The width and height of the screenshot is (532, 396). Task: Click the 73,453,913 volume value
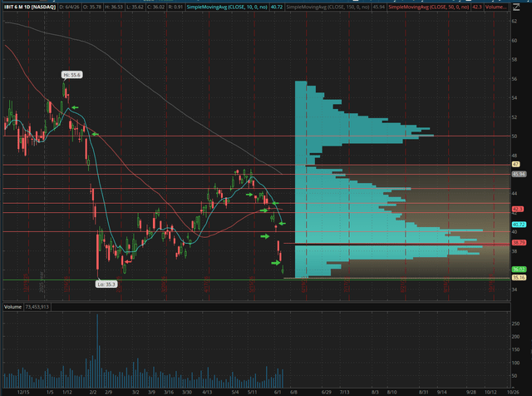coord(37,307)
